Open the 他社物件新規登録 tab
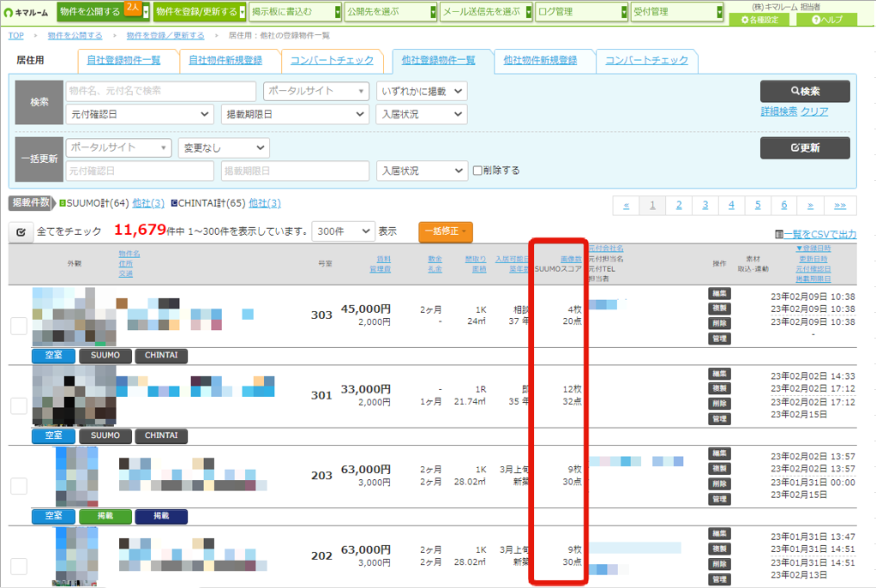 (540, 60)
